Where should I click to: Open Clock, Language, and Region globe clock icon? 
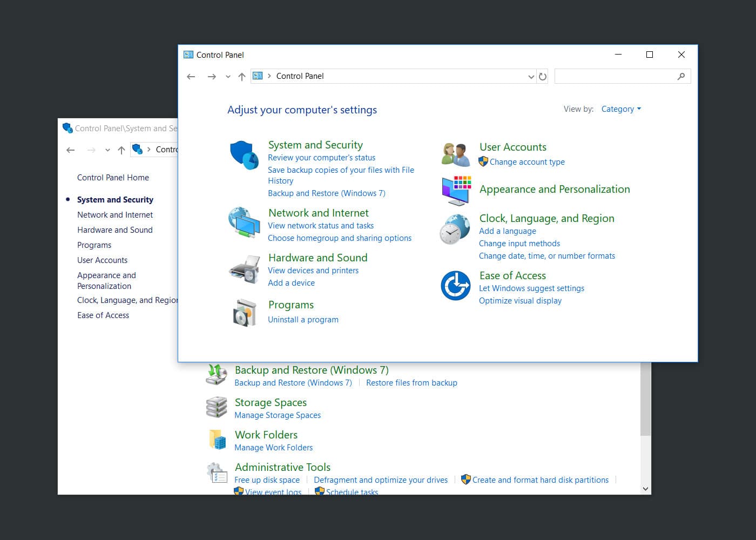coord(455,229)
